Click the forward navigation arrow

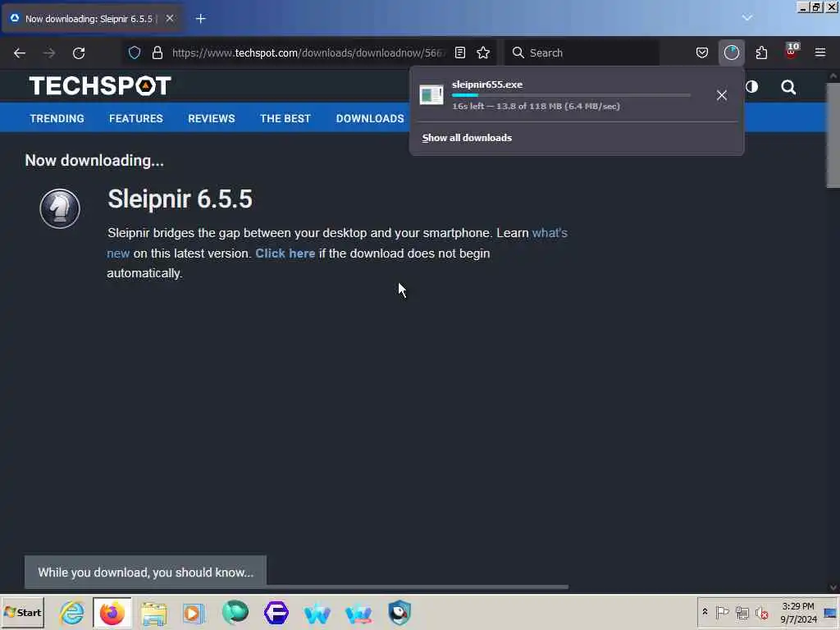pos(49,53)
